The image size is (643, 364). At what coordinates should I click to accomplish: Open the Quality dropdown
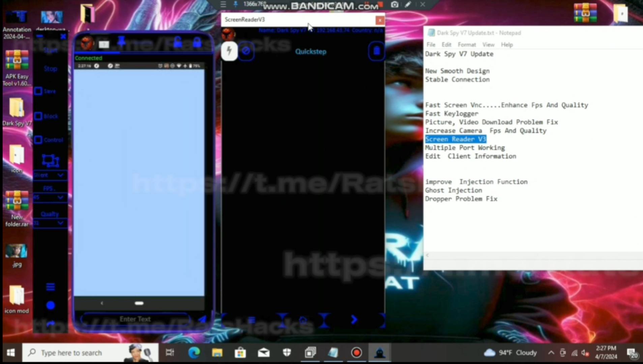click(x=60, y=223)
